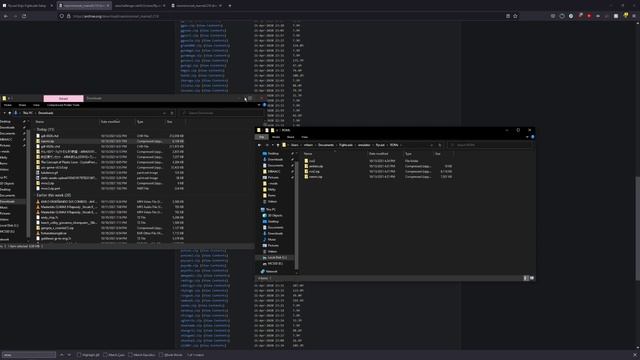Open address dropdown in ROMs window
This screenshot has height=360, width=640.
pyautogui.click(x=431, y=145)
